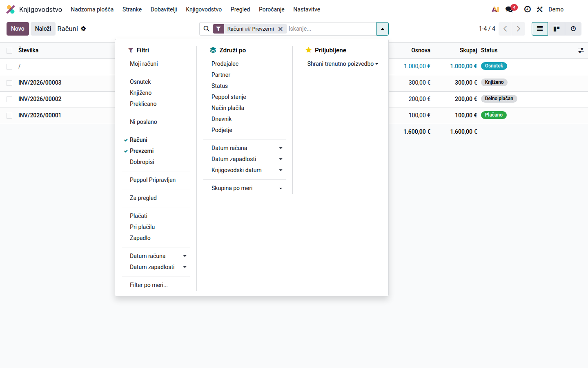This screenshot has width=588, height=368.
Task: Switch to kanban view
Action: (557, 29)
